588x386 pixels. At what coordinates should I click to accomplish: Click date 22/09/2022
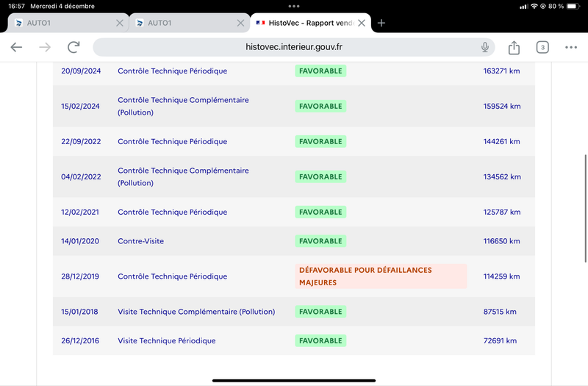(x=81, y=141)
